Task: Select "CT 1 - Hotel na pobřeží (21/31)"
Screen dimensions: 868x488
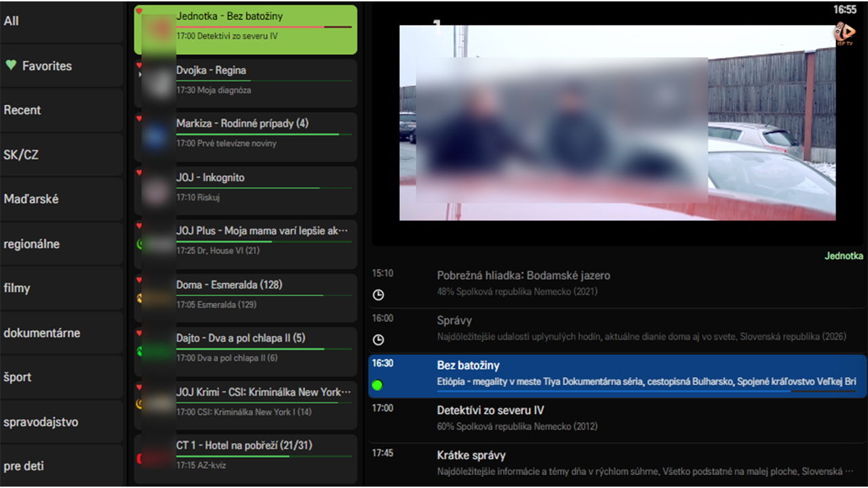Action: 244,445
